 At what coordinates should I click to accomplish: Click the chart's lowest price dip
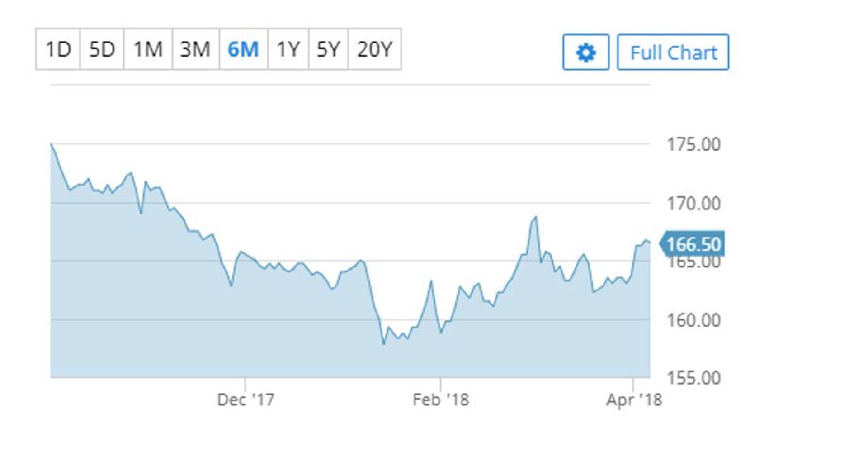click(384, 344)
